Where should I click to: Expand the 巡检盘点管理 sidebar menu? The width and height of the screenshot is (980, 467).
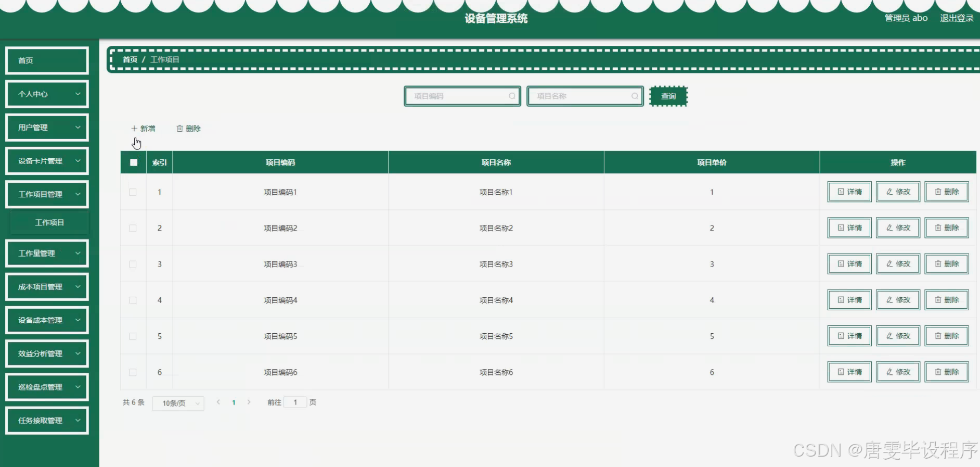coord(47,387)
